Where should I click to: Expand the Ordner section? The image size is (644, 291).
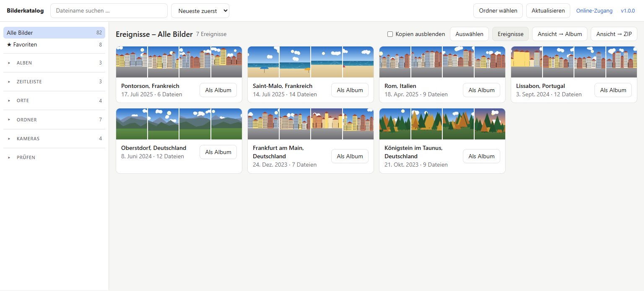54,120
